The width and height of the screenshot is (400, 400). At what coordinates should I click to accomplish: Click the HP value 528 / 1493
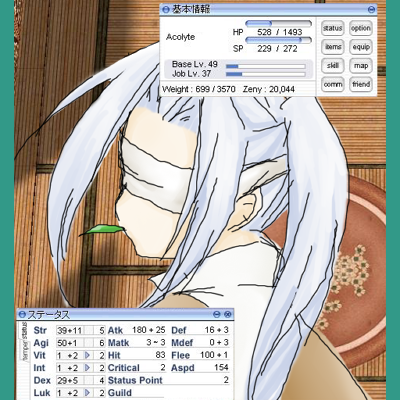coord(280,32)
